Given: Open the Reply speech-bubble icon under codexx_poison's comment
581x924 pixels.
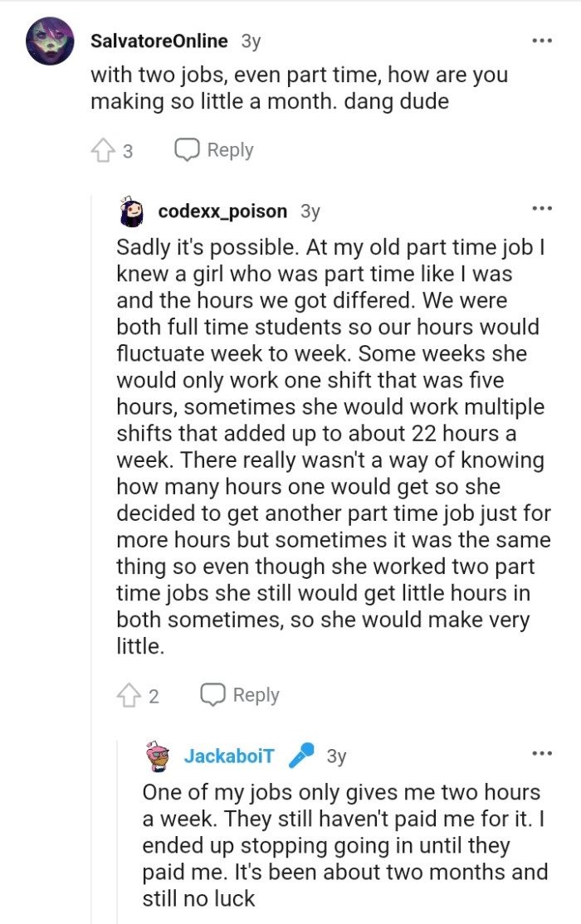Looking at the screenshot, I should [212, 694].
